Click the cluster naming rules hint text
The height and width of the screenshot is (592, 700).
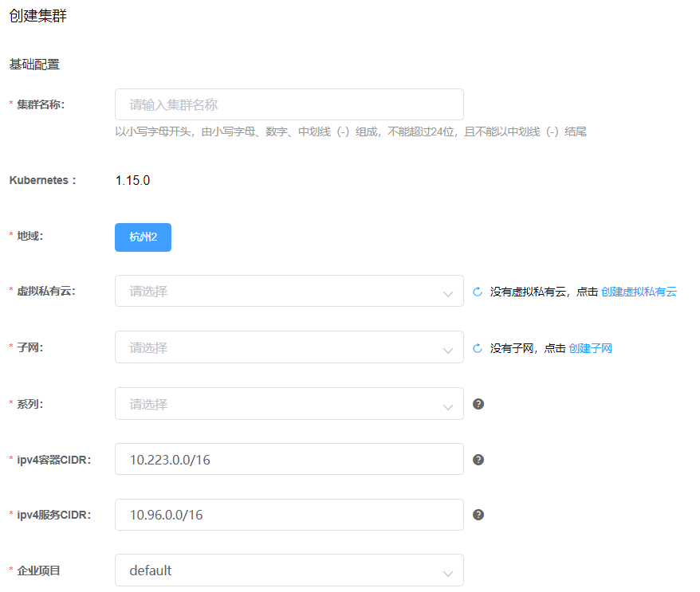tap(351, 131)
